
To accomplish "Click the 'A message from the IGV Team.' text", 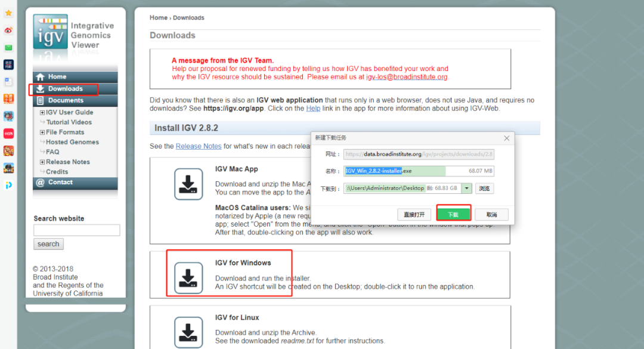I will 222,60.
